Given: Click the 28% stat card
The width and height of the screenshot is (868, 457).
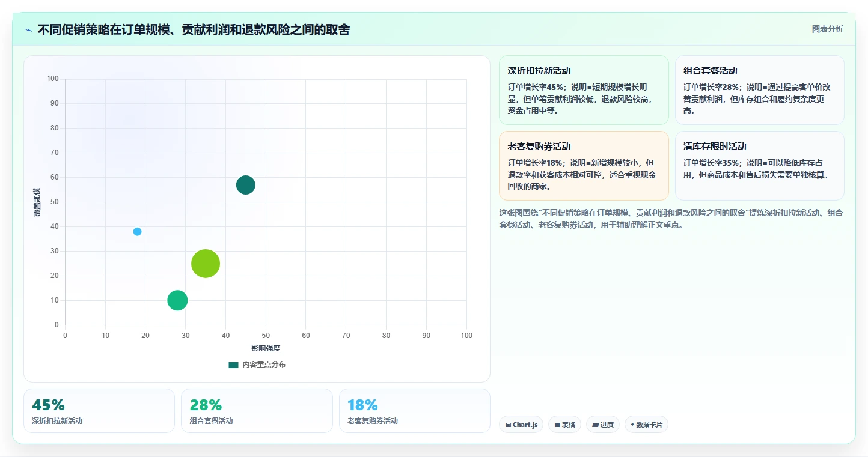Looking at the screenshot, I should pyautogui.click(x=257, y=411).
